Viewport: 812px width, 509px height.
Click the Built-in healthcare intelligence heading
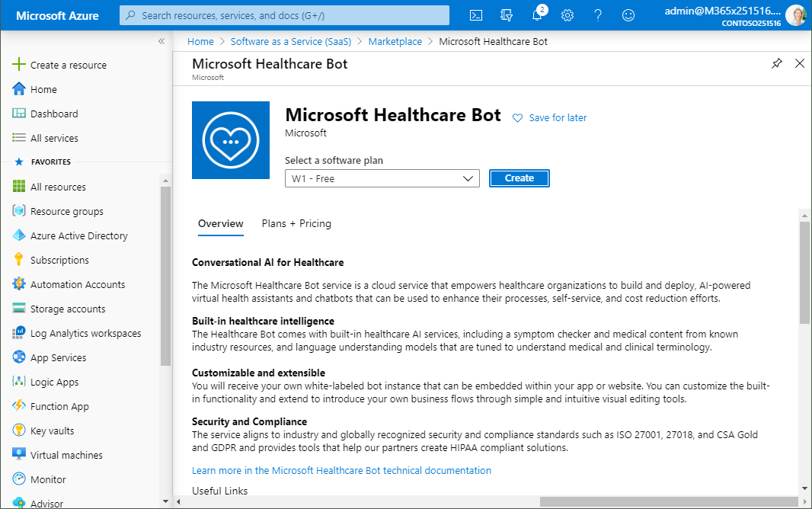(263, 321)
